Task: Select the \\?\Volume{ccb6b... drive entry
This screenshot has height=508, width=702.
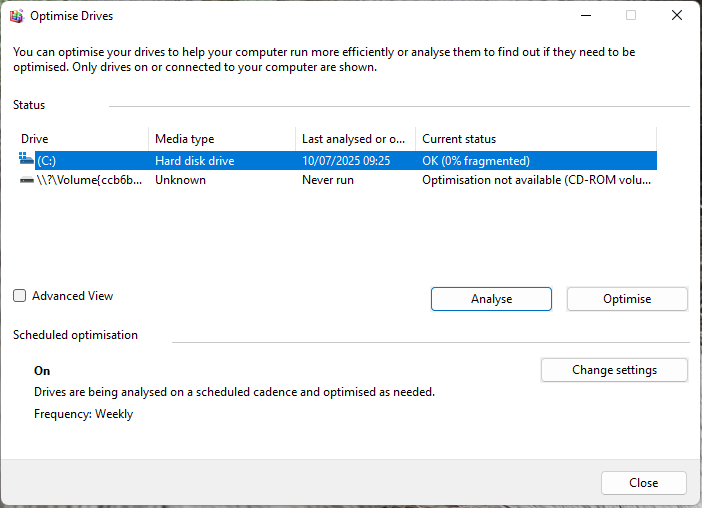Action: [90, 180]
